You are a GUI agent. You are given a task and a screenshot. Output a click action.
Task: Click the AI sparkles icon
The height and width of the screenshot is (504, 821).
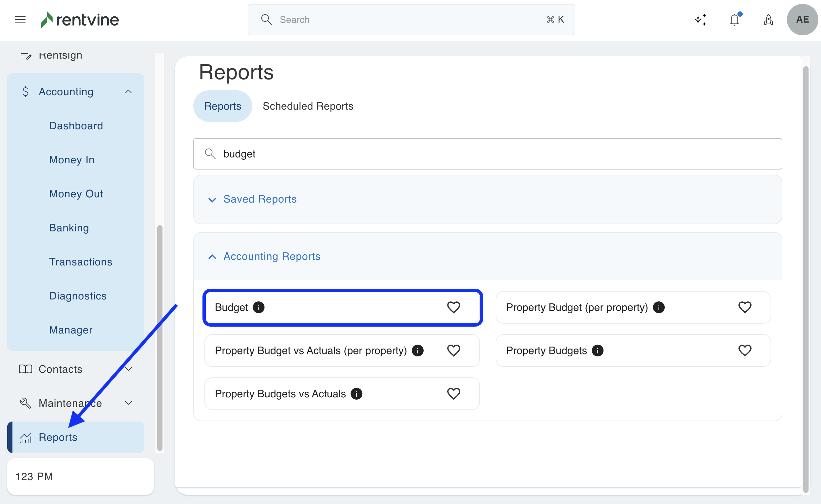click(700, 20)
